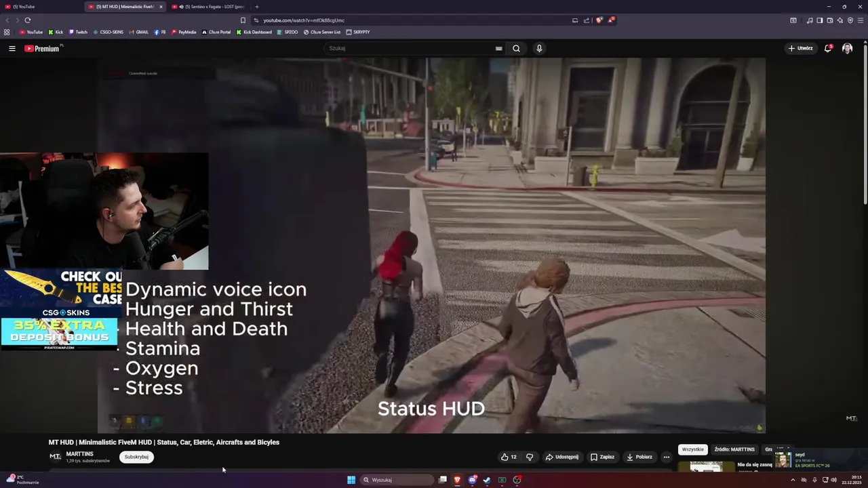
Task: Open more actions three-dot menu
Action: [666, 457]
